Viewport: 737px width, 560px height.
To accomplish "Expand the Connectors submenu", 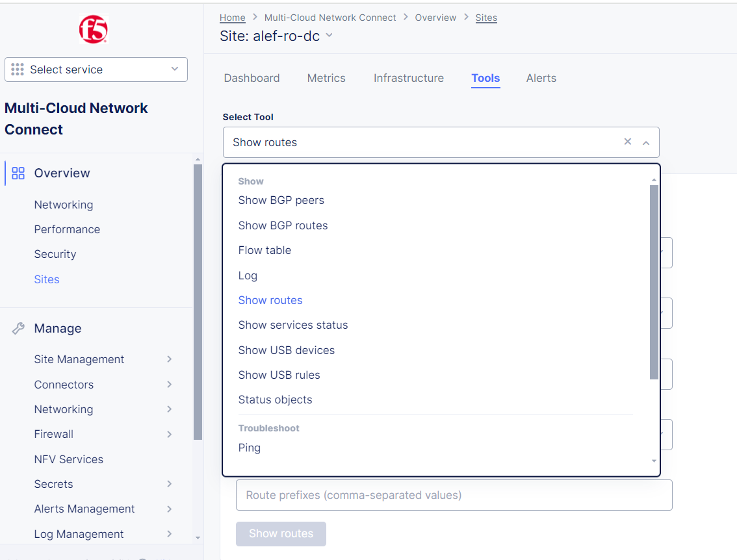I will [x=169, y=385].
